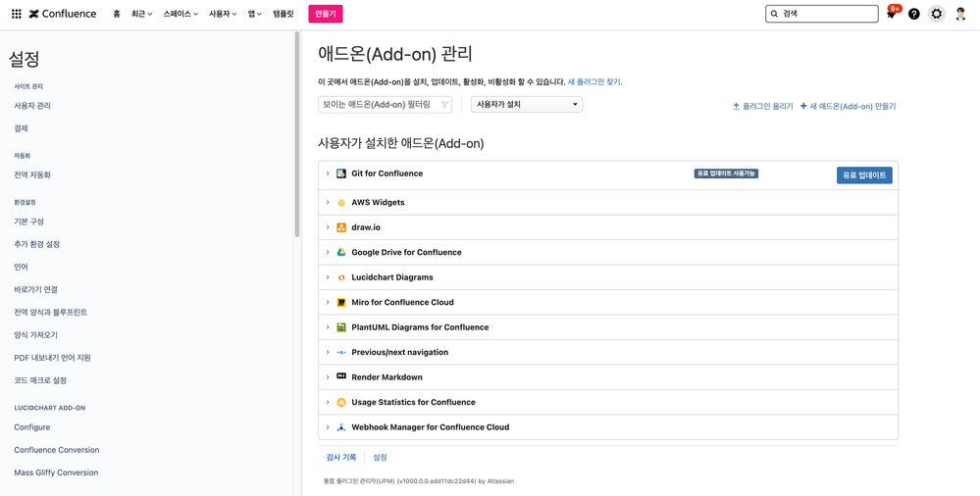The height and width of the screenshot is (496, 980).
Task: Open the notifications bell icon
Action: click(x=892, y=15)
